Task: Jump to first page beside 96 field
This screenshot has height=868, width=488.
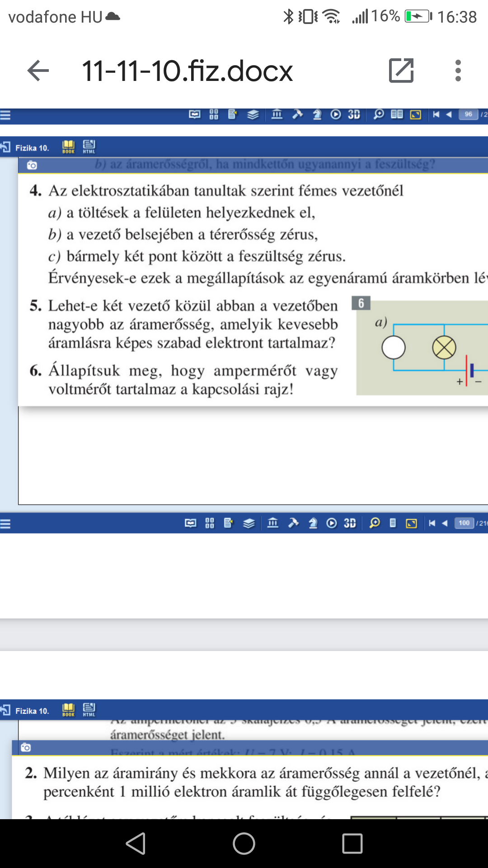Action: click(x=436, y=114)
